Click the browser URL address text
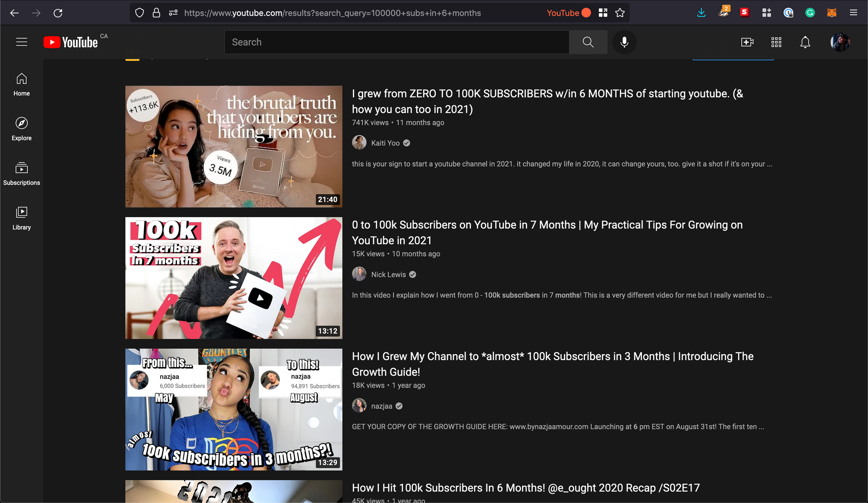868x503 pixels. (x=332, y=13)
